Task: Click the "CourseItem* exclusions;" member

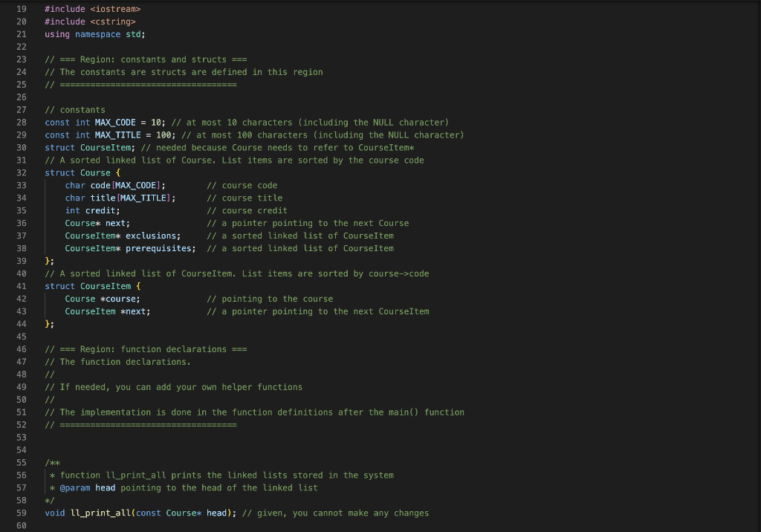Action: coord(123,236)
